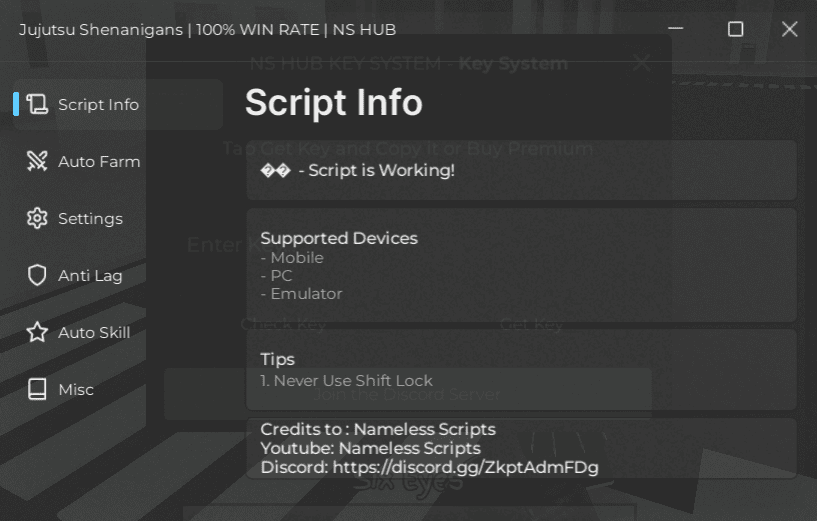Click the Settings gear icon
Image resolution: width=817 pixels, height=521 pixels.
click(37, 218)
